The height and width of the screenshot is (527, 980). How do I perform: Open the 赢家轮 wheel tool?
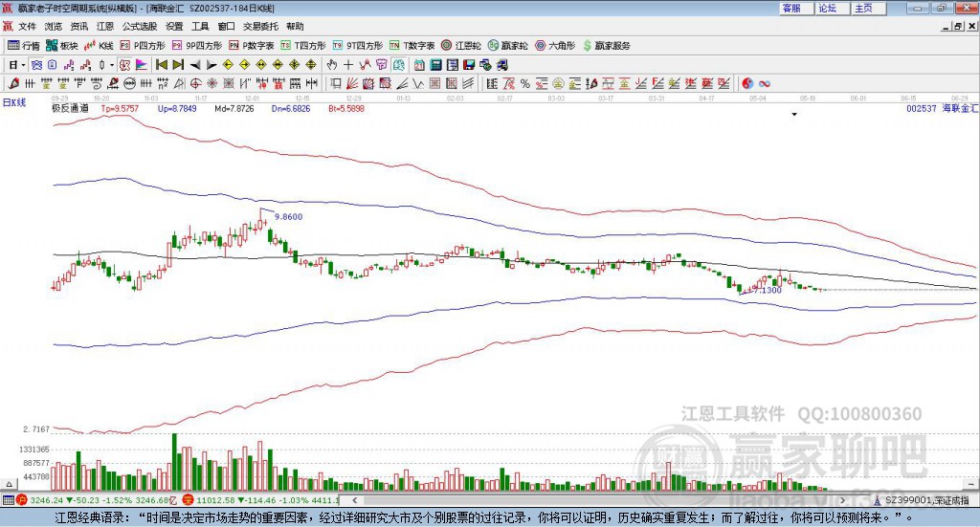coord(507,46)
